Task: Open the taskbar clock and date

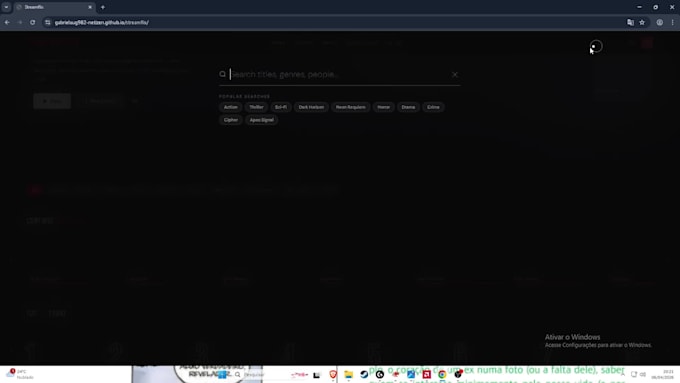Action: click(x=663, y=374)
